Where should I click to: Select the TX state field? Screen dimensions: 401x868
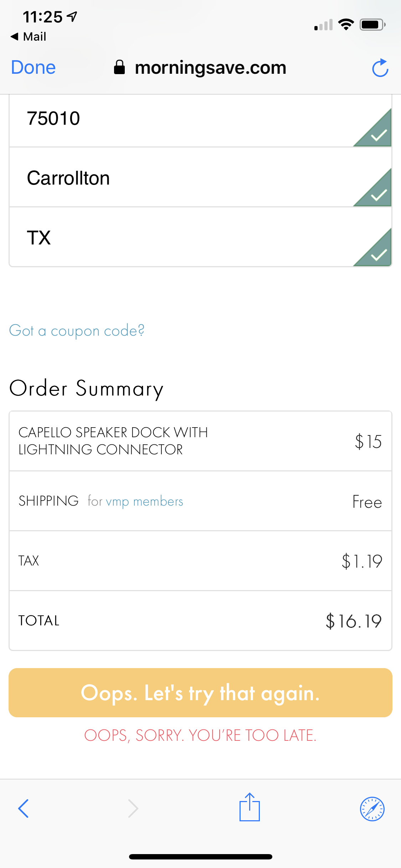(x=178, y=238)
